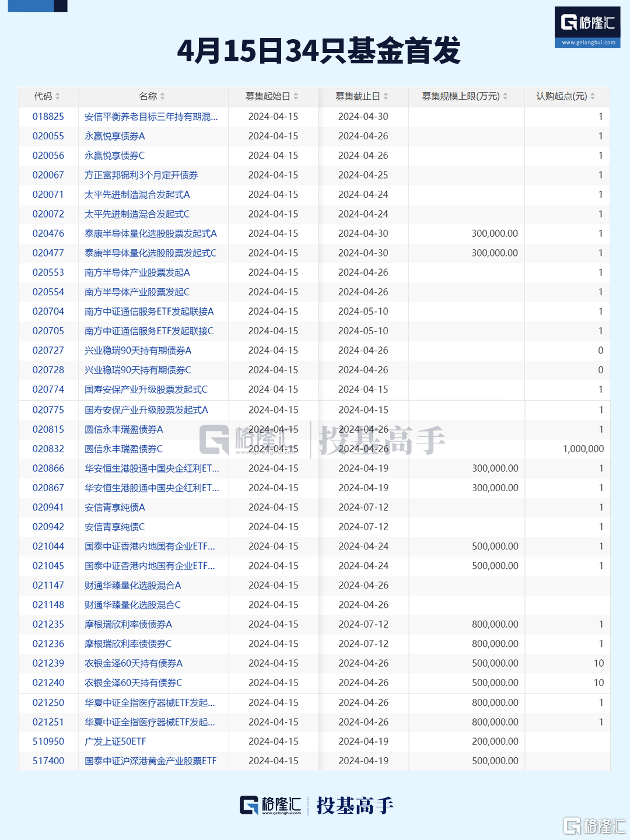Screen dimensions: 630x840
Task: Click the sort arrows beside 代码 header
Action: tap(58, 96)
